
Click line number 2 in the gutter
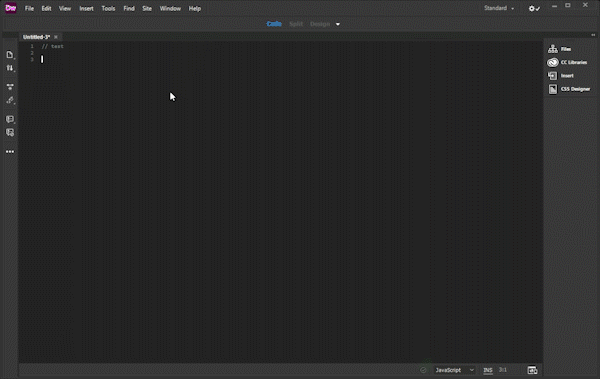32,53
